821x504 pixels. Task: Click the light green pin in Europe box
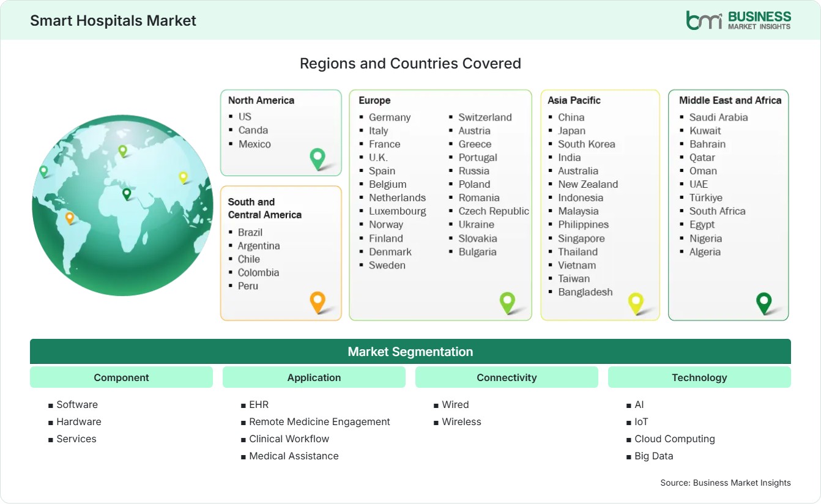pyautogui.click(x=507, y=302)
